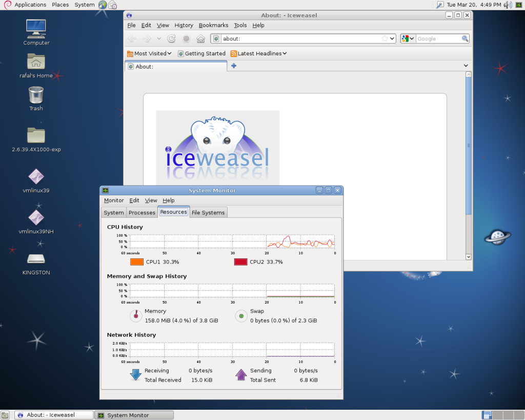
Task: Click into the Google search box
Action: [439, 38]
